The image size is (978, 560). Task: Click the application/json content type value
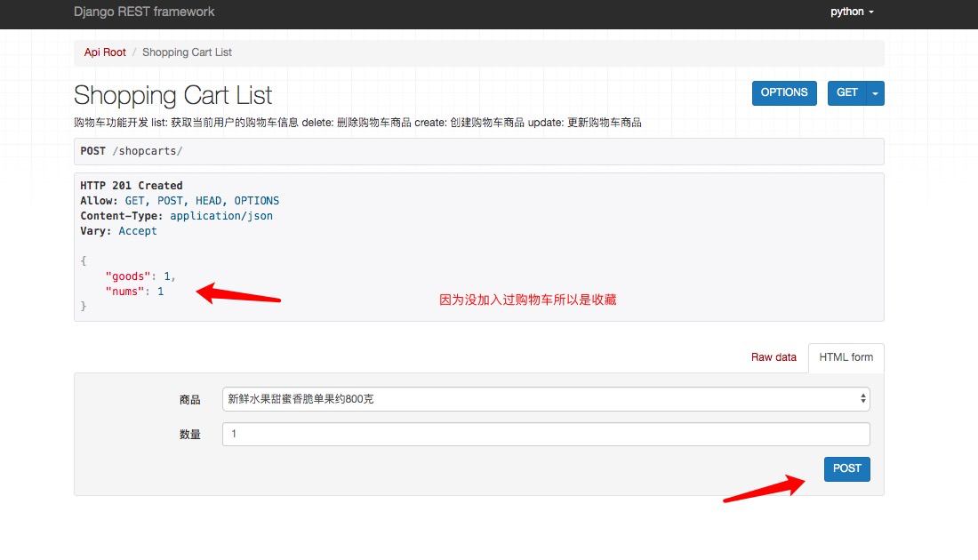point(220,216)
